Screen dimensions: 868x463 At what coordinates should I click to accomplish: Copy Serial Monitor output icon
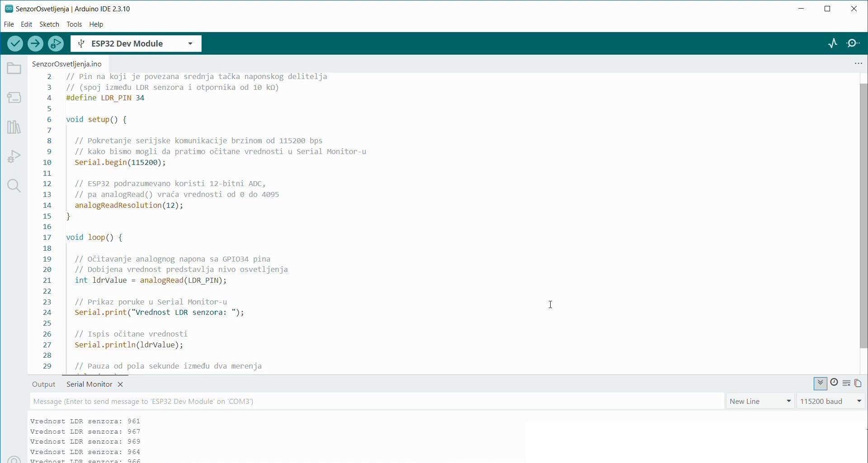[x=859, y=384]
